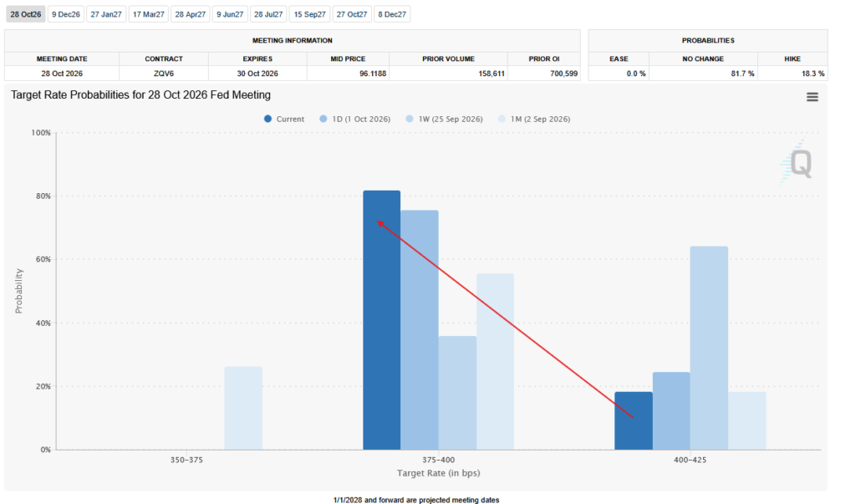Open the chart hamburger menu icon
The image size is (856, 504).
click(x=813, y=97)
